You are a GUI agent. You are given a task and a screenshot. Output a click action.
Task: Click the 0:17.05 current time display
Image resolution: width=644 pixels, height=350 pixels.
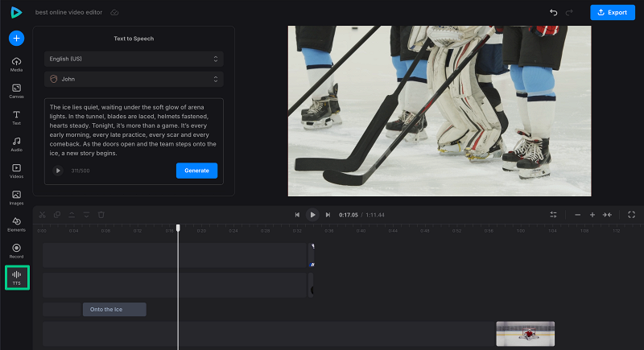(x=349, y=215)
